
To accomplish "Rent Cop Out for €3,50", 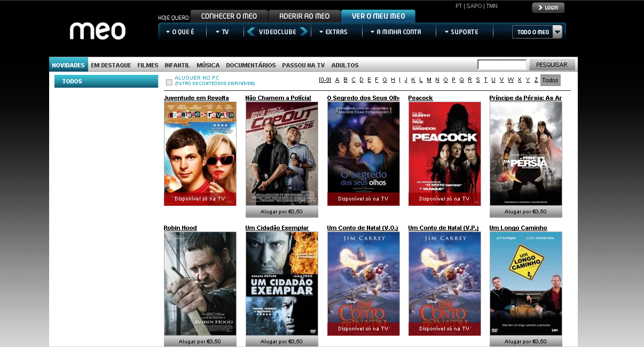I will point(282,212).
